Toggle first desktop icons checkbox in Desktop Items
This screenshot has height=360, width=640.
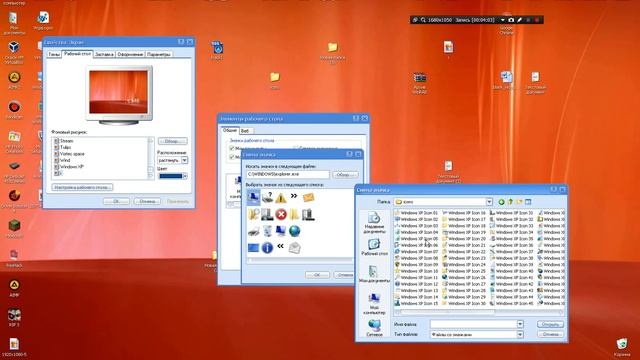232,148
